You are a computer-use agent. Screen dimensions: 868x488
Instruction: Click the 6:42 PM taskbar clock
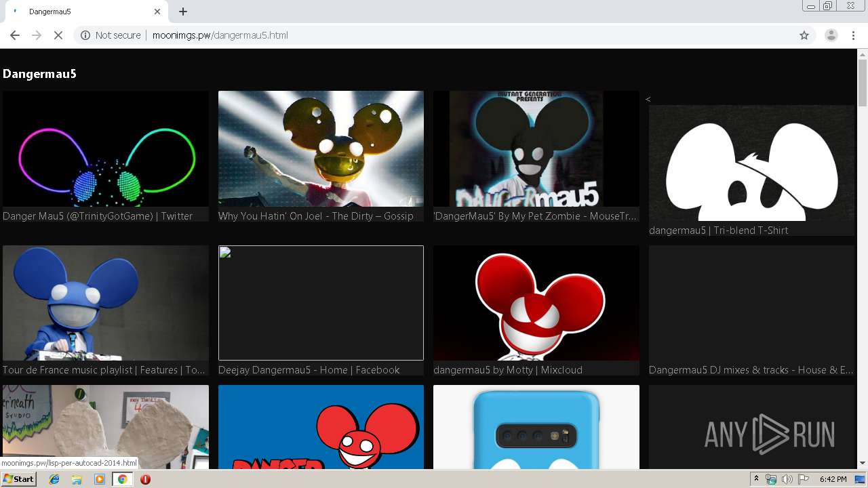[x=833, y=479]
